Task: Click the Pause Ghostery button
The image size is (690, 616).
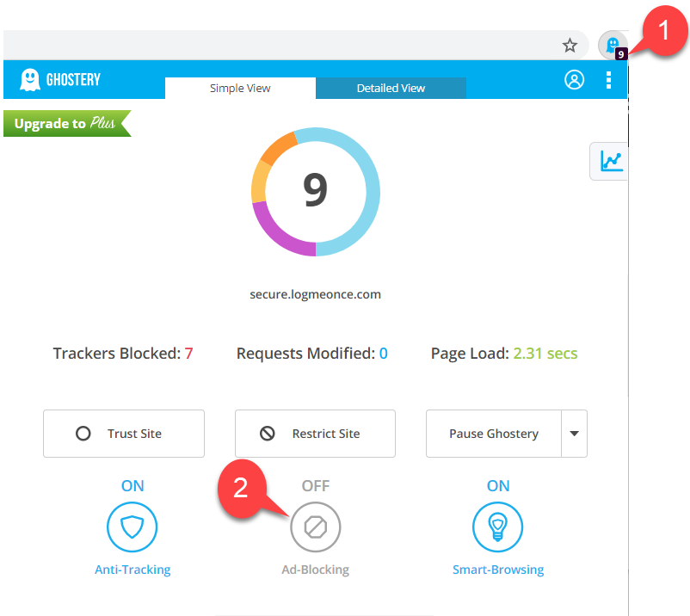Action: (x=494, y=434)
